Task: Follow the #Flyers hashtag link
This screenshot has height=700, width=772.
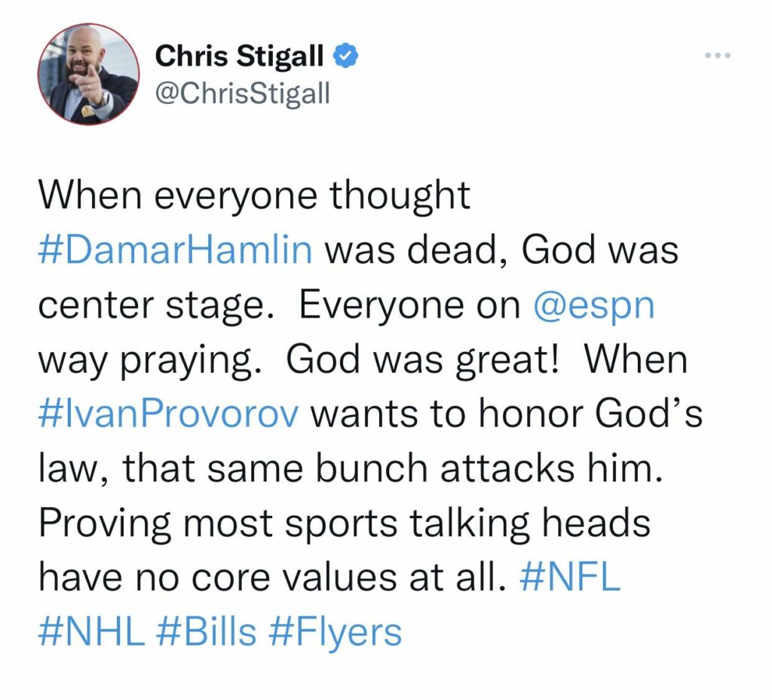Action: point(335,632)
